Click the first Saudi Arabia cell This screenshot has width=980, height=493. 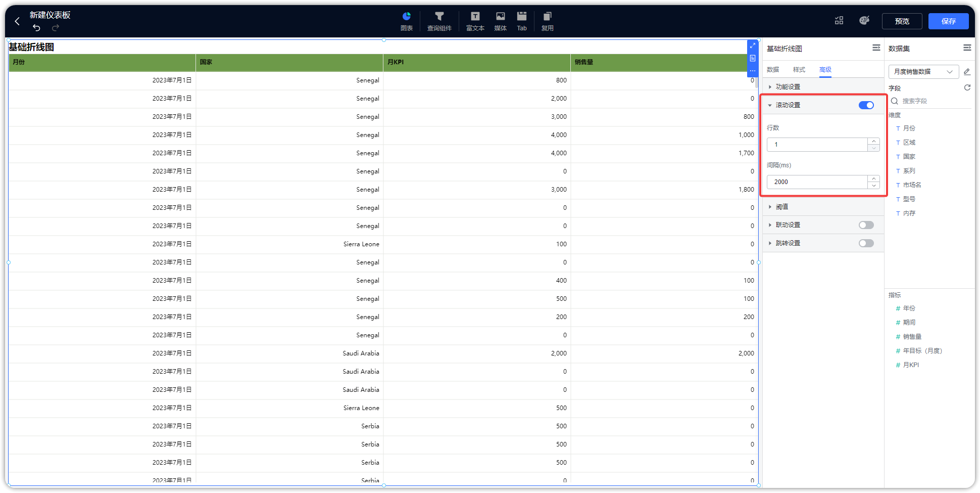pyautogui.click(x=289, y=353)
